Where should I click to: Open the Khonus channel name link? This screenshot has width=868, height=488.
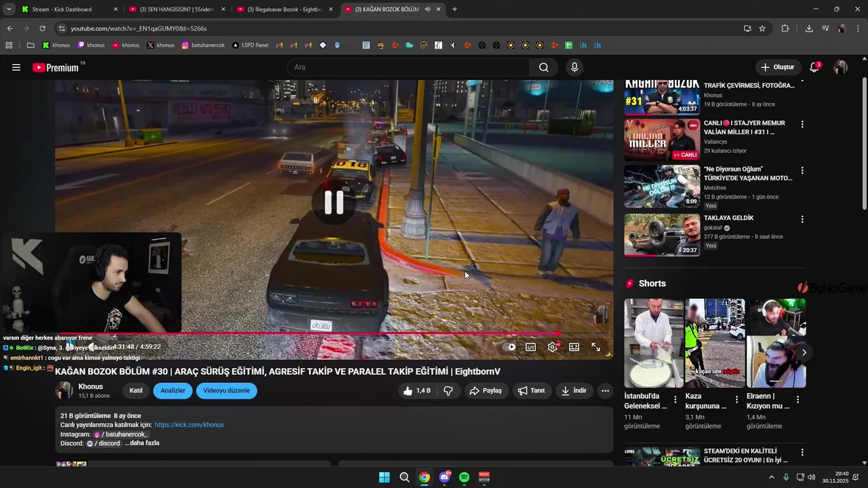(91, 386)
